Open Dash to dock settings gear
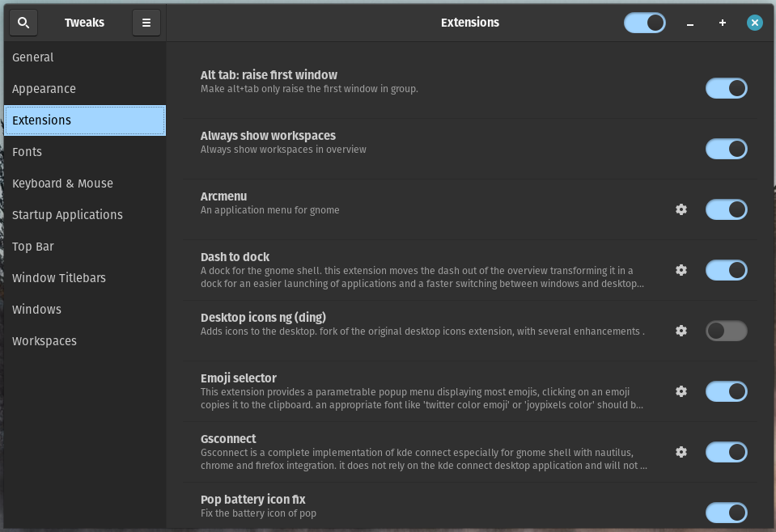Image resolution: width=776 pixels, height=532 pixels. click(x=681, y=270)
